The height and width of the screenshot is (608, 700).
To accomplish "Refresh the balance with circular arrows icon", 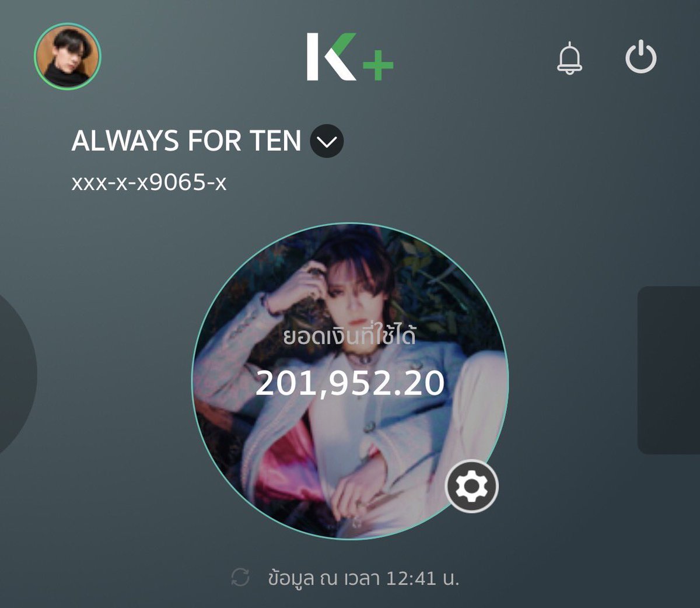I will pyautogui.click(x=240, y=578).
